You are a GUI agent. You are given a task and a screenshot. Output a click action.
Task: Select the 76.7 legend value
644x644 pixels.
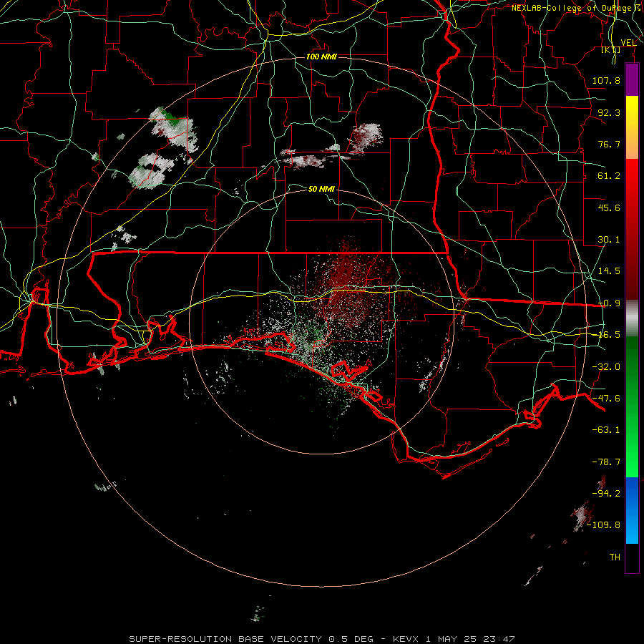pos(609,144)
